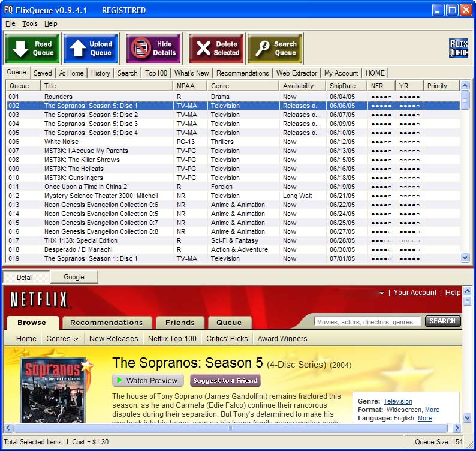Click Suggest to a Friend button
The image size is (476, 451).
tap(225, 380)
